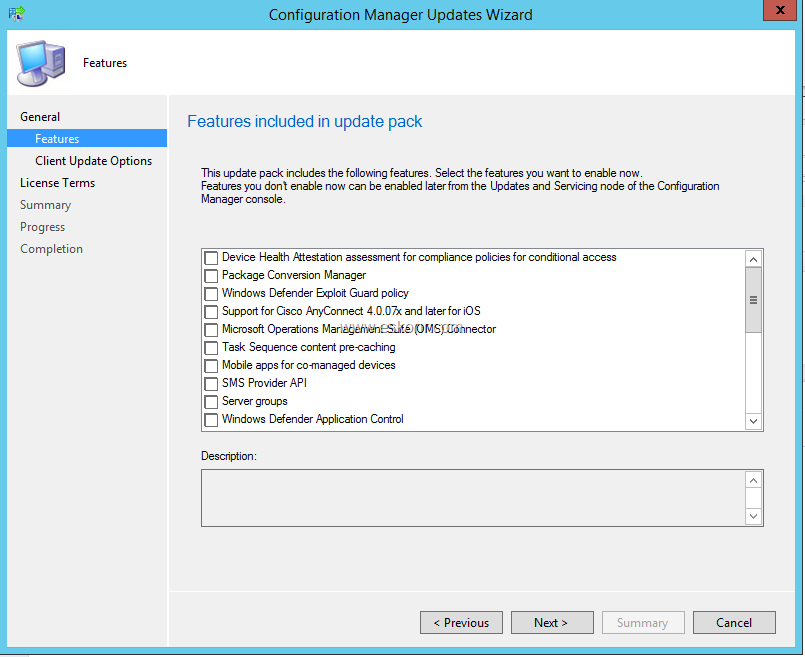The width and height of the screenshot is (805, 657).
Task: Check Windows Defender Application Control
Action: (x=211, y=420)
